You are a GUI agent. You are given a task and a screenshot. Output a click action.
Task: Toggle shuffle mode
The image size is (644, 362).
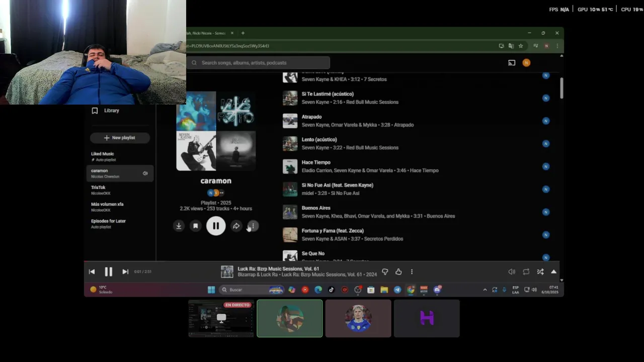coord(540,271)
